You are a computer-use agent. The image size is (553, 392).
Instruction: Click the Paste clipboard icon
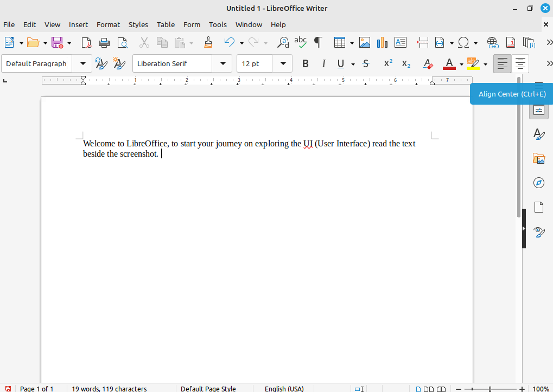pyautogui.click(x=180, y=43)
